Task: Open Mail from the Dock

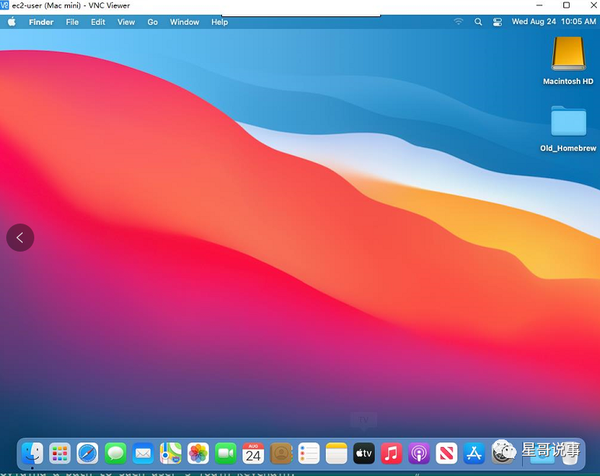Action: (143, 453)
